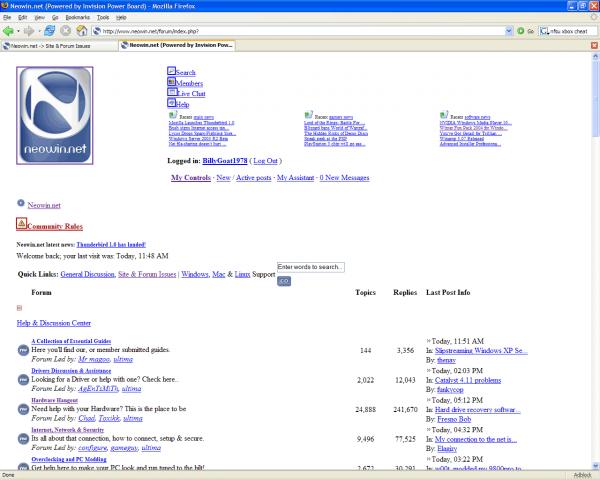
Task: Click the icon beside Help link
Action: tap(171, 103)
